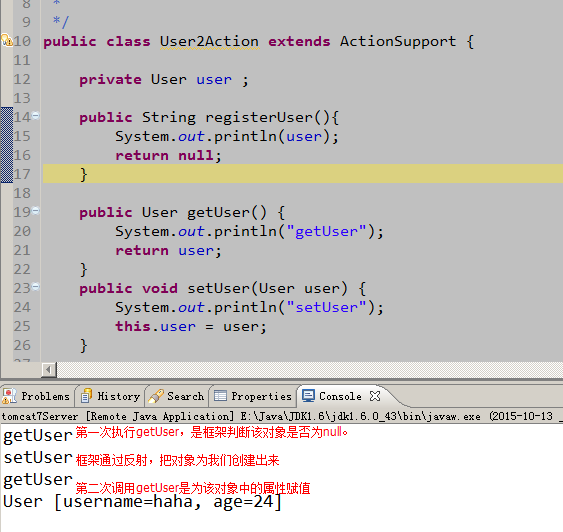Click the highlighted closing brace on line 17
Screen dimensions: 563x532
coord(84,174)
